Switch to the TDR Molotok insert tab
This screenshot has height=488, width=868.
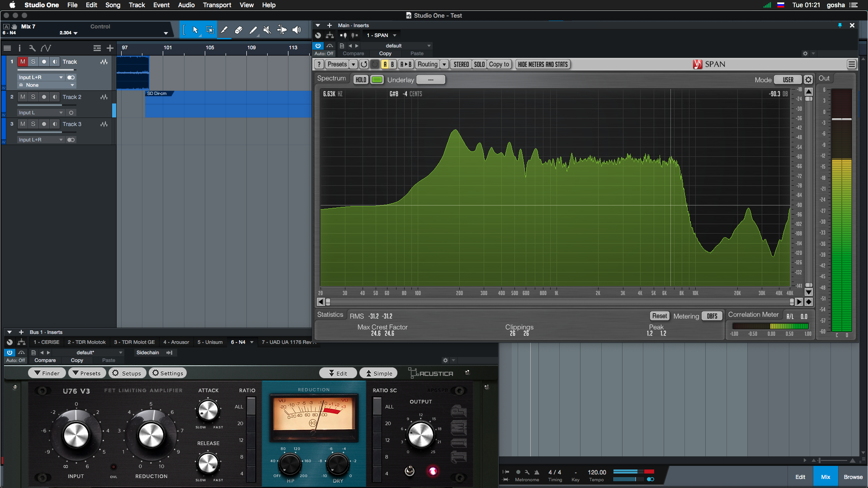click(86, 342)
